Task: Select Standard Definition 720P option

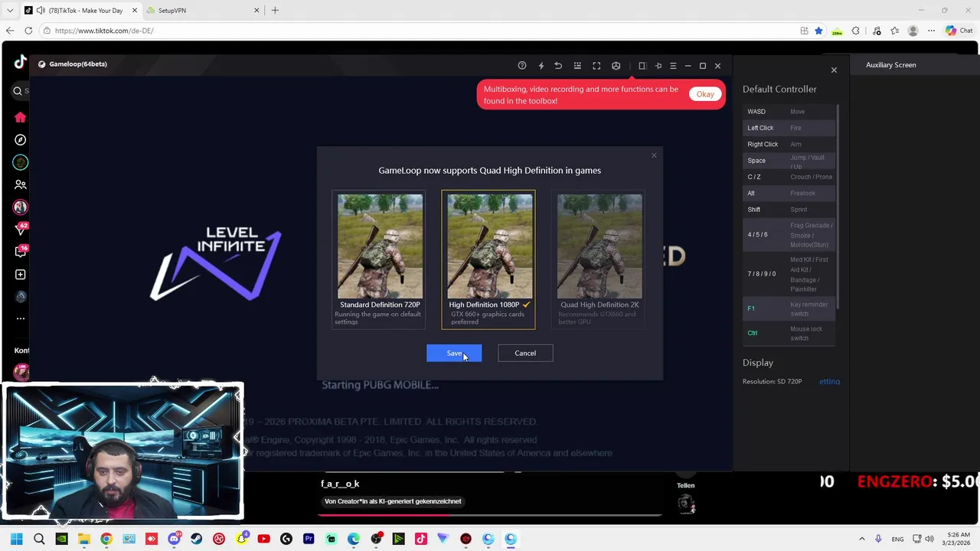Action: [x=380, y=259]
